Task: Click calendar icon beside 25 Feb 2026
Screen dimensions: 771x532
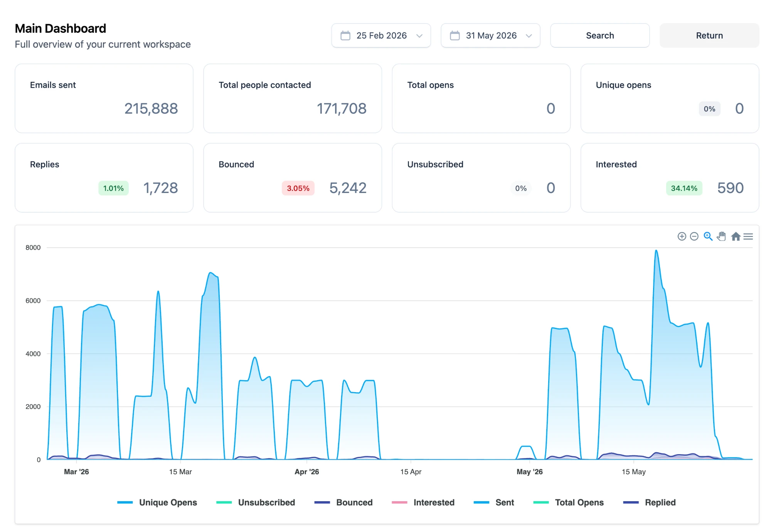Action: (345, 35)
